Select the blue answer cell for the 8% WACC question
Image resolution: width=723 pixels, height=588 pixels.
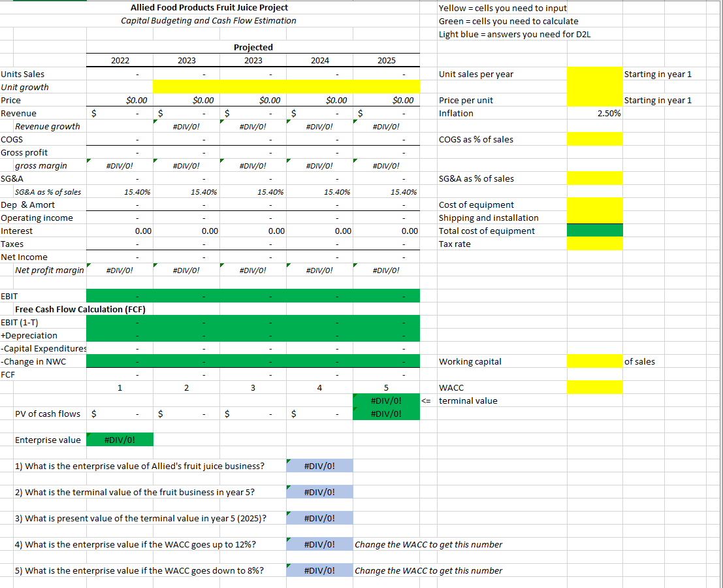tap(319, 570)
